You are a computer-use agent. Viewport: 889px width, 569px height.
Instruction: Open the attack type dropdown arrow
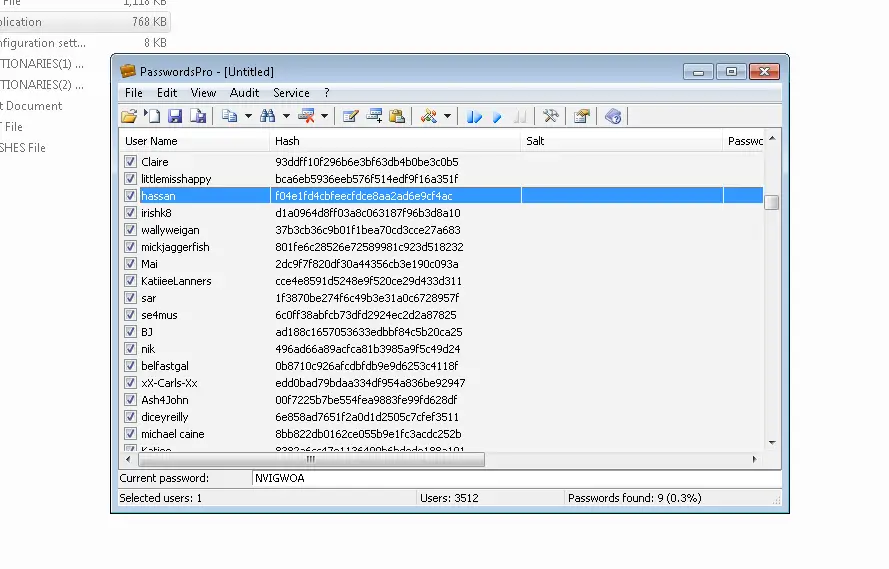(x=447, y=116)
